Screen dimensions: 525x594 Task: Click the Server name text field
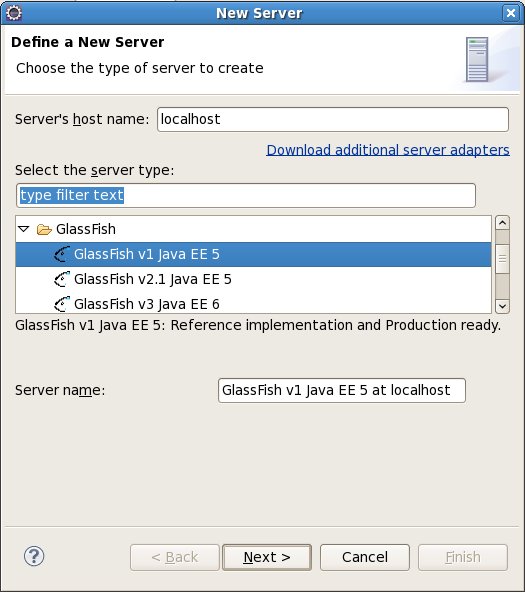[342, 390]
